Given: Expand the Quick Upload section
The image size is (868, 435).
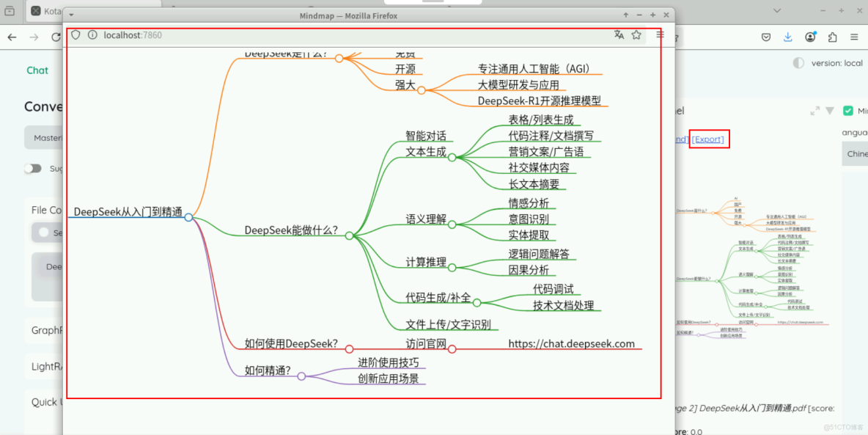Looking at the screenshot, I should click(44, 402).
